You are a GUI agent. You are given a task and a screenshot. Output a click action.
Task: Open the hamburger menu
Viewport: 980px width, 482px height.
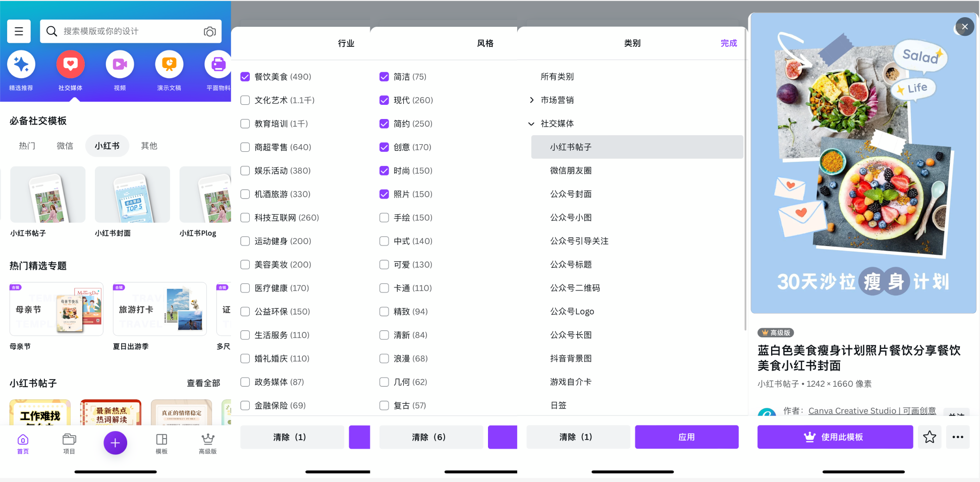(19, 31)
